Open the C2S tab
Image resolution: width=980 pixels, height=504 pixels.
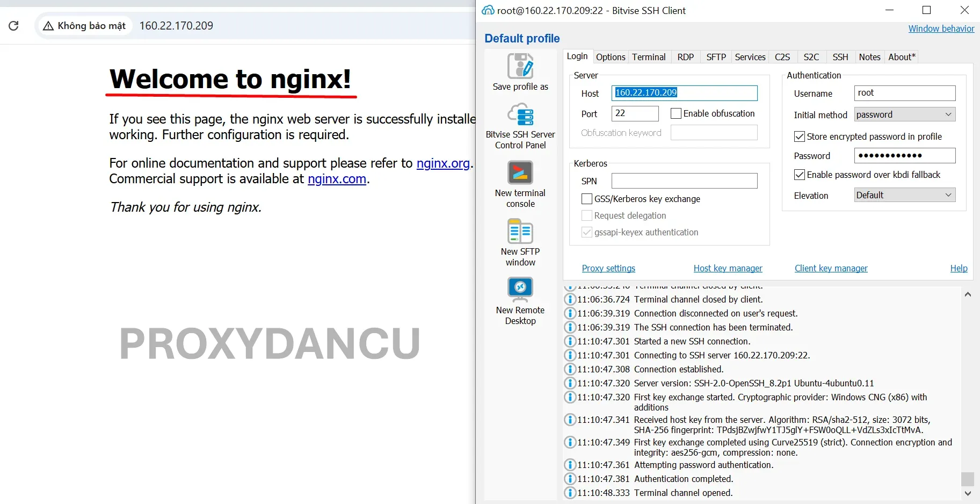coord(782,57)
